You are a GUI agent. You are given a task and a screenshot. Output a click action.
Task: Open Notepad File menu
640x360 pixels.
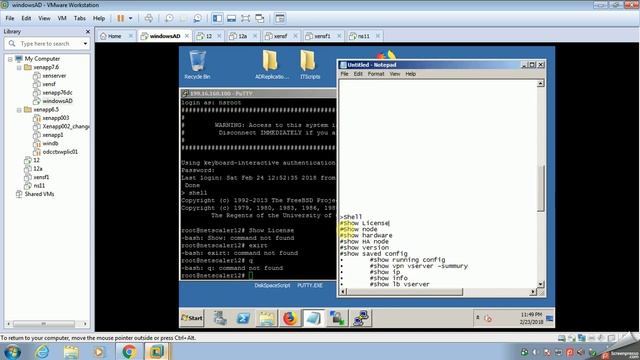[344, 74]
